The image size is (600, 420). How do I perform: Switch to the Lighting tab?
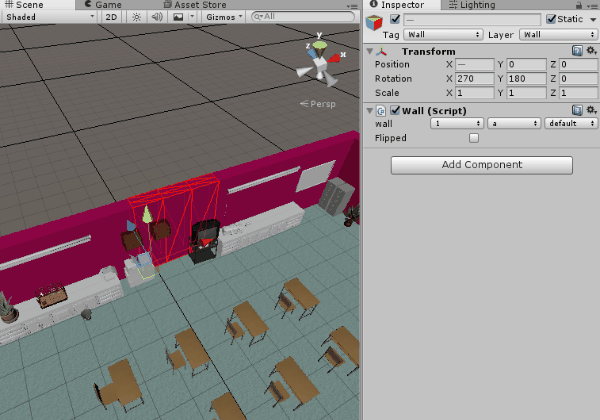coord(477,5)
